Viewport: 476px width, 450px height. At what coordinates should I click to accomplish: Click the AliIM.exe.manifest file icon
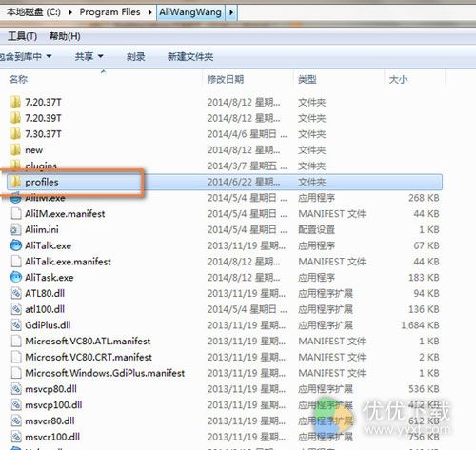[x=16, y=214]
